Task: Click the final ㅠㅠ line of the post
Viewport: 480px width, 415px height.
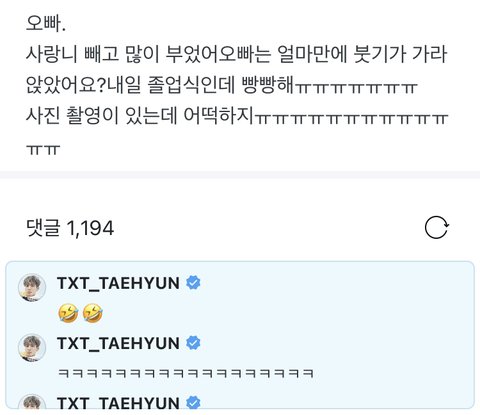Action: tap(43, 150)
